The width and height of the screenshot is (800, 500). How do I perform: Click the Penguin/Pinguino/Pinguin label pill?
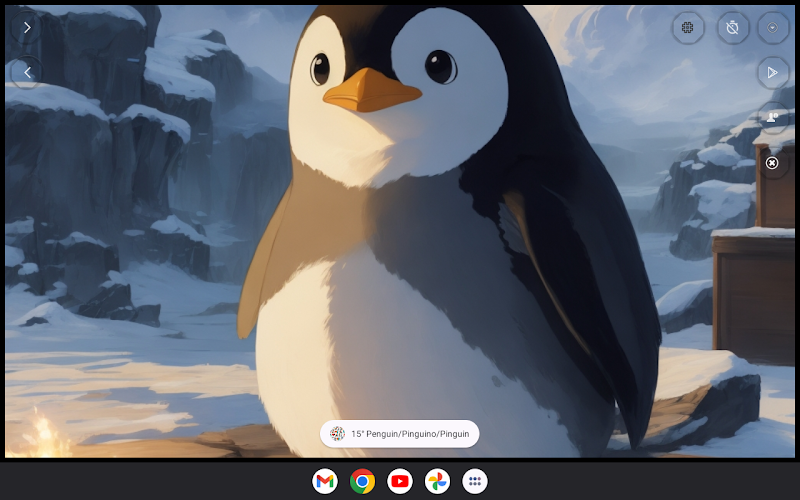399,434
